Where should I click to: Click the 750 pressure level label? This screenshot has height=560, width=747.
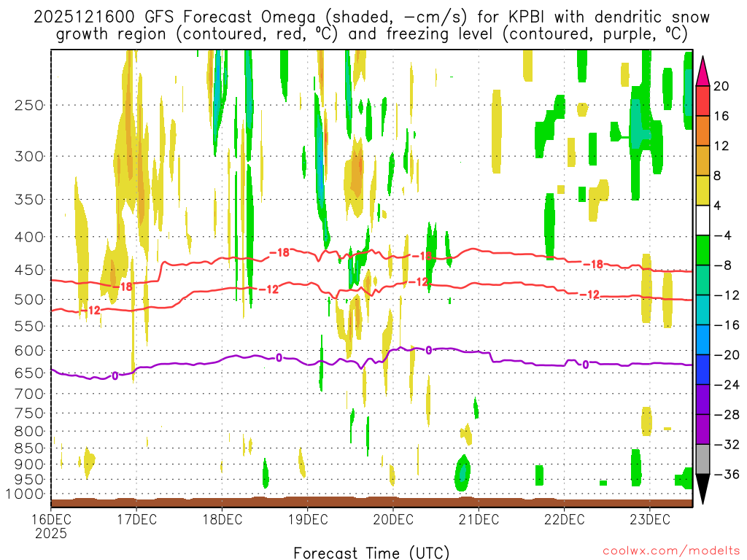[x=29, y=413]
